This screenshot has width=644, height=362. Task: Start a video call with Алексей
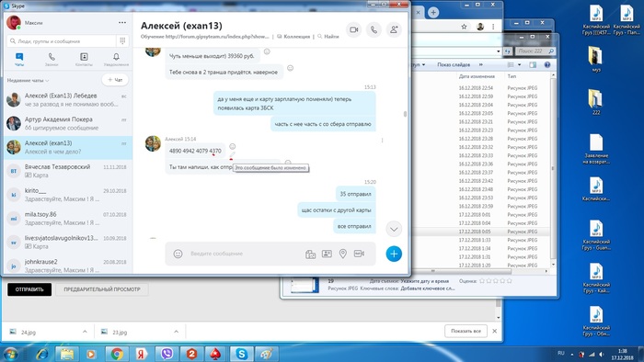353,29
